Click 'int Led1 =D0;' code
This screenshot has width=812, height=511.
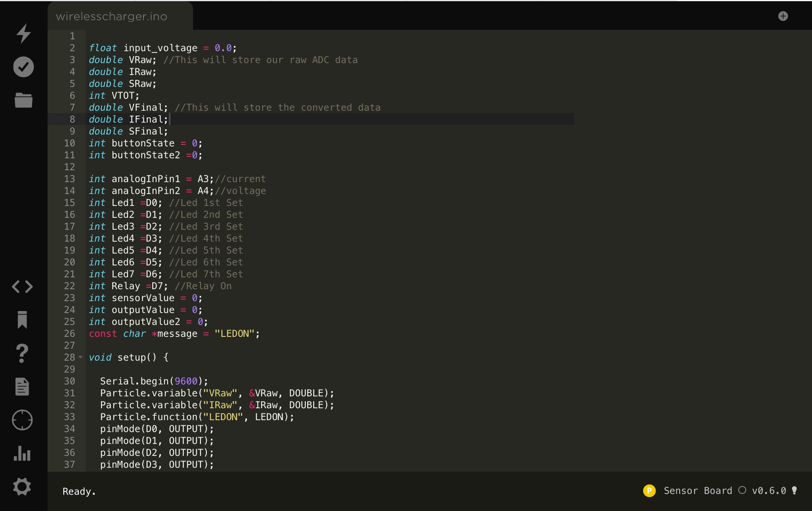pyautogui.click(x=125, y=203)
